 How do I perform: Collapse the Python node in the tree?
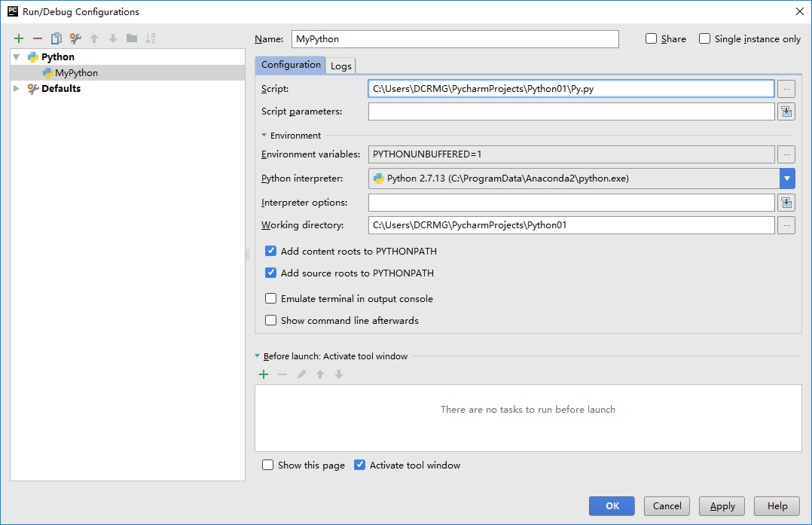pos(17,57)
